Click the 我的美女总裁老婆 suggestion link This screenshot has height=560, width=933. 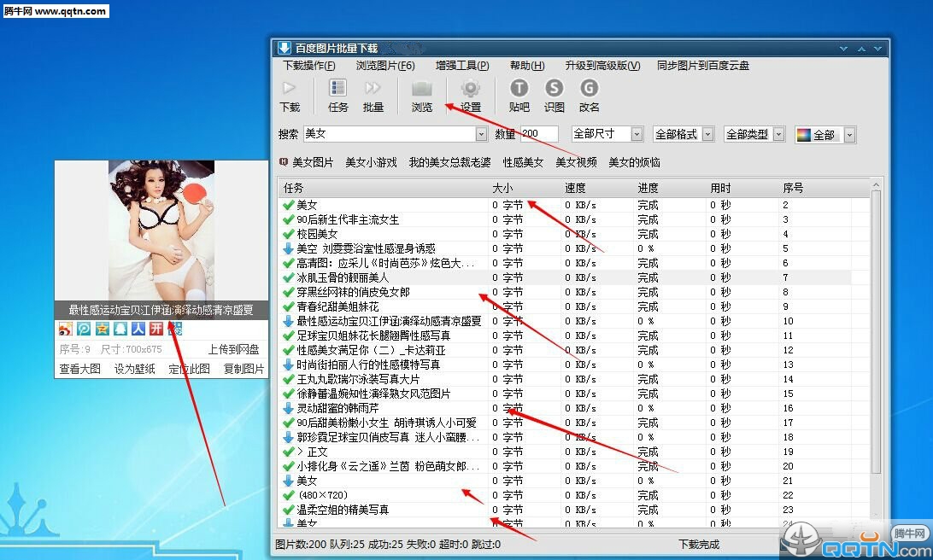tap(449, 162)
